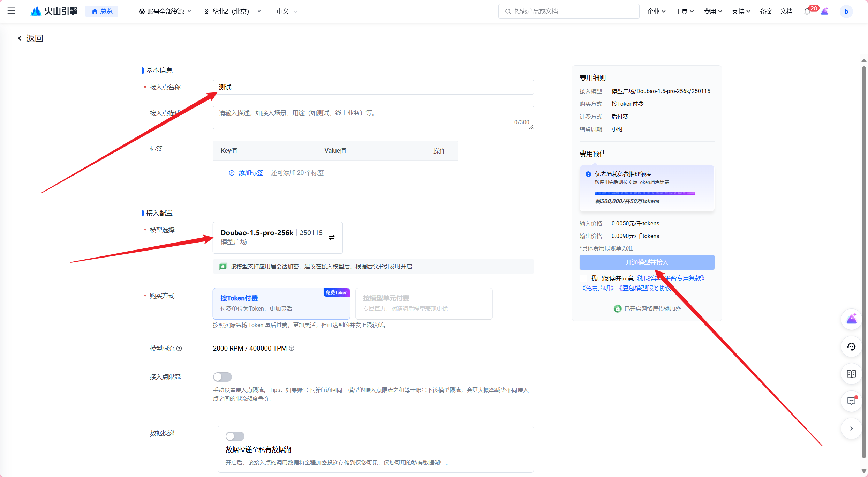Image resolution: width=868 pixels, height=477 pixels.
Task: Select the 按模型单元付费 purchase option
Action: 424,303
